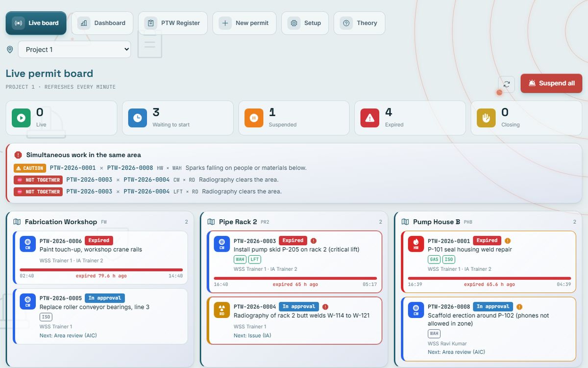This screenshot has height=368, width=588.
Task: Click the Suspend all button
Action: pos(551,83)
